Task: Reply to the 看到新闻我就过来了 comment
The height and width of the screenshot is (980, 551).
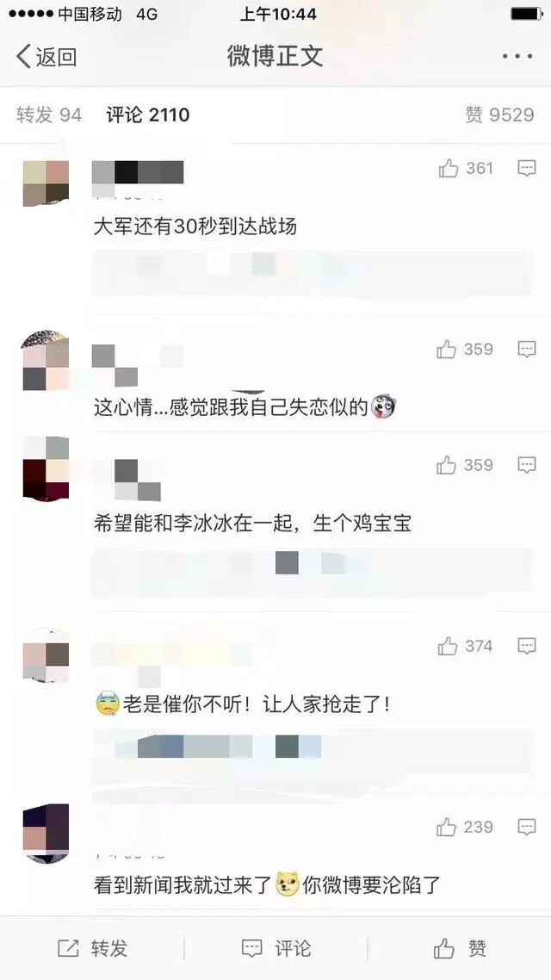Action: (x=527, y=828)
